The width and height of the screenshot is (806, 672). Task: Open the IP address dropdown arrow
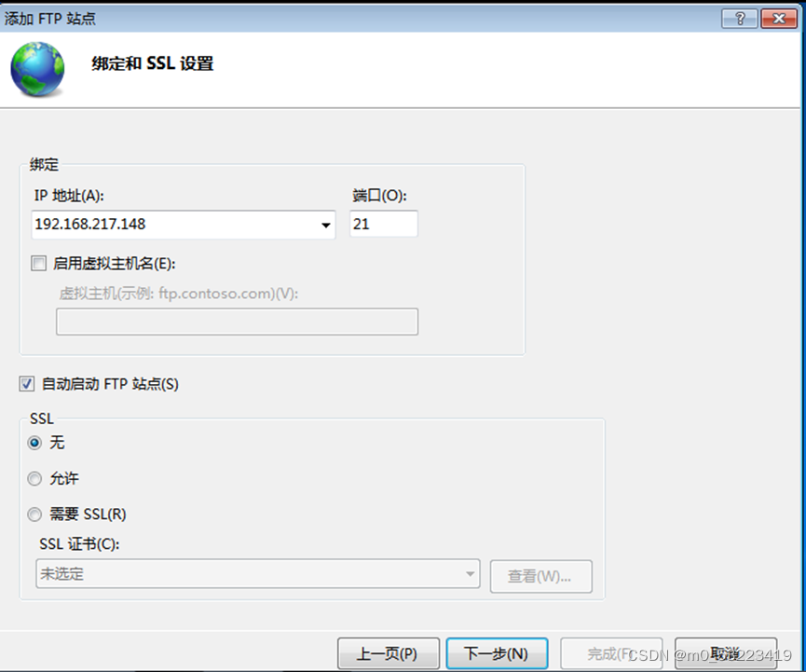[x=325, y=225]
